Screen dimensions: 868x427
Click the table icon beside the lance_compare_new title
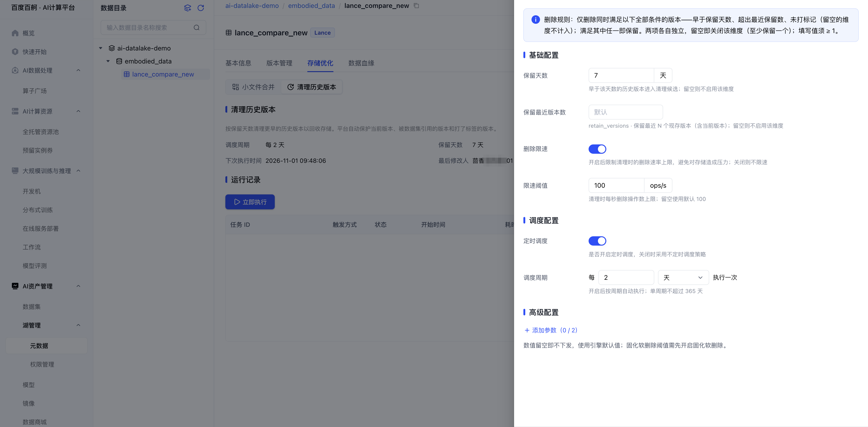228,33
